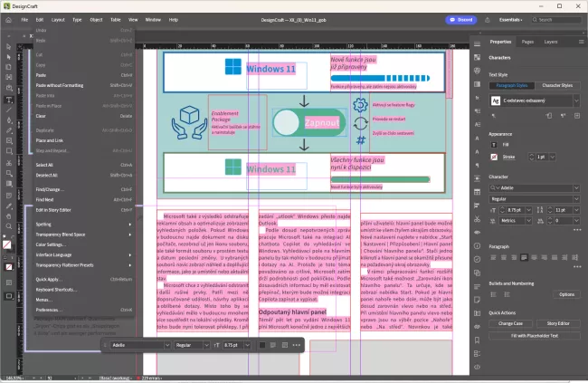Viewport: 588px width, 383px height.
Task: Click the Stroke color swatch
Action: pos(494,157)
